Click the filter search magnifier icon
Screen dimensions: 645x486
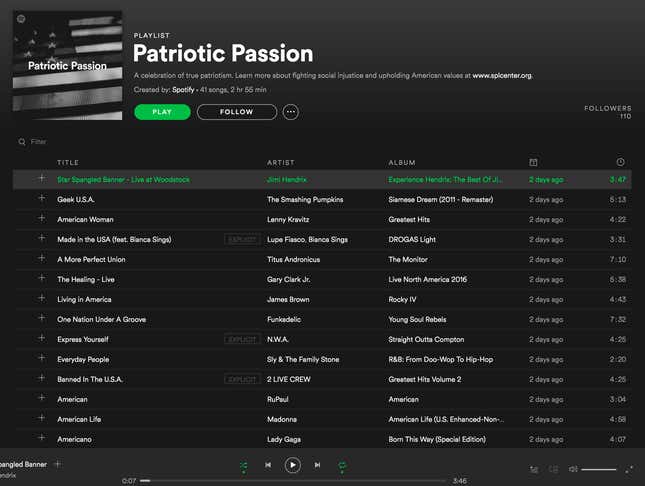tap(22, 142)
